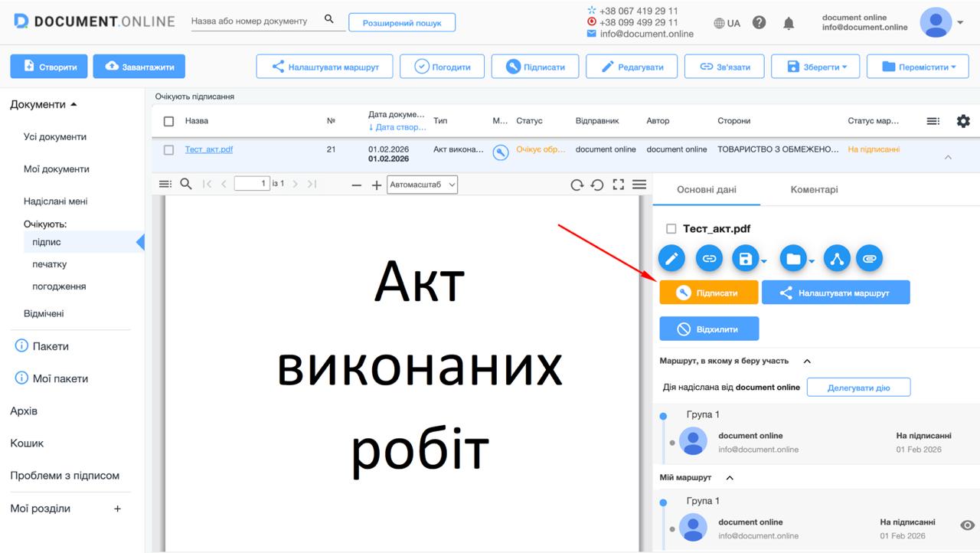
Task: Tick the checkbox beside Тест_акт.pdf title in details
Action: 671,229
